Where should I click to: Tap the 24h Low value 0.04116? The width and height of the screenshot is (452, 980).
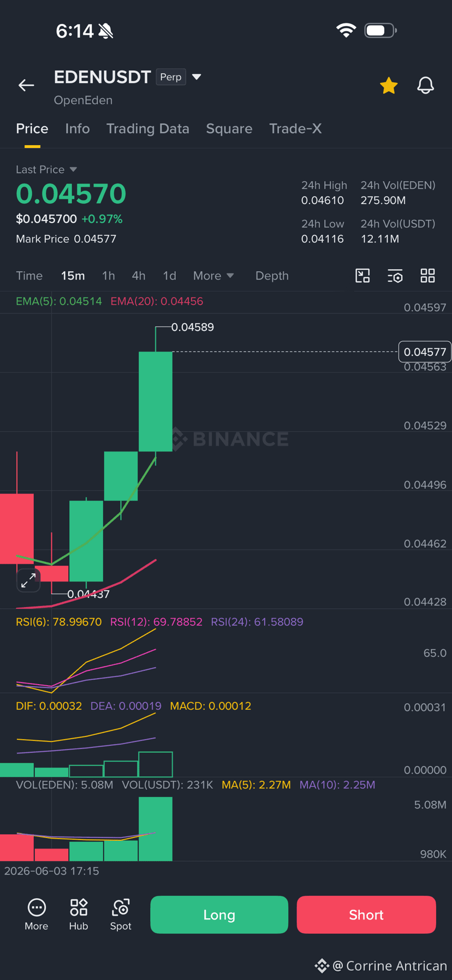[323, 239]
